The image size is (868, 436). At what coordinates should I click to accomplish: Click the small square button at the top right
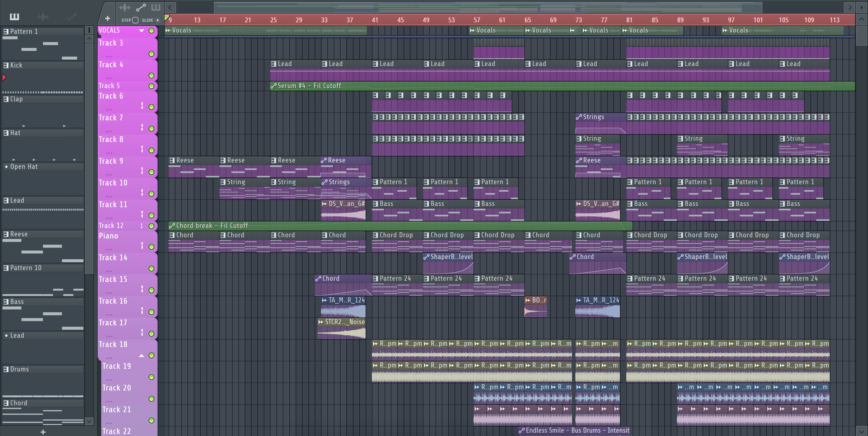862,7
